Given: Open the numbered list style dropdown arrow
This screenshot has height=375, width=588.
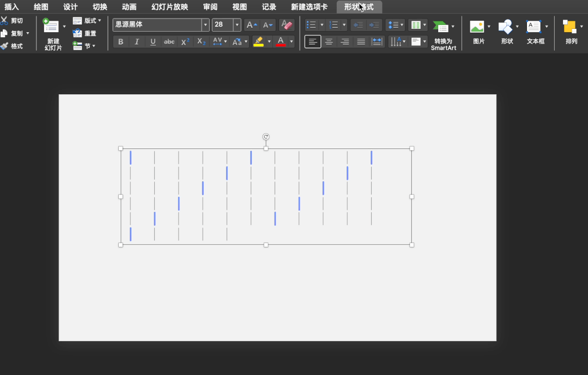Looking at the screenshot, I should (x=344, y=25).
